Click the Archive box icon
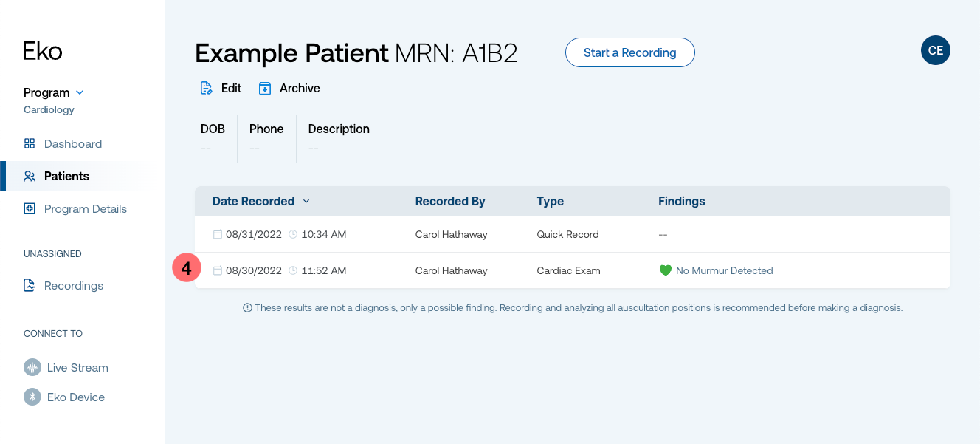This screenshot has width=980, height=444. click(x=265, y=88)
